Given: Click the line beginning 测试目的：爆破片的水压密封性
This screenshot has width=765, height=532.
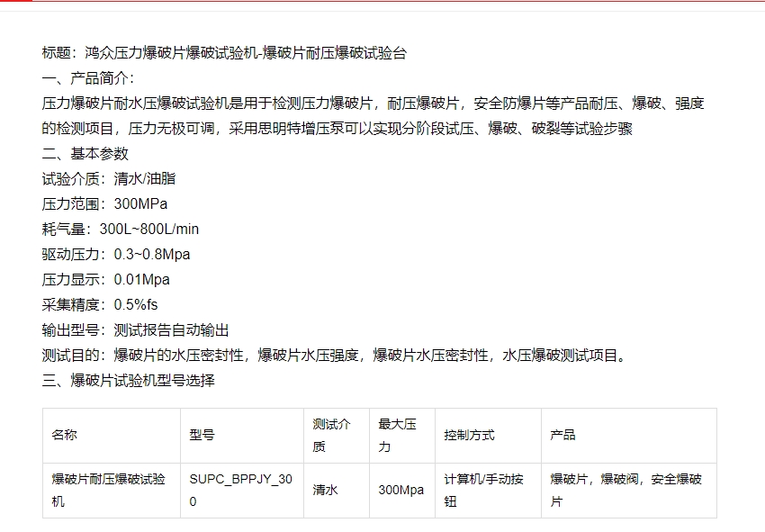Looking at the screenshot, I should point(334,356).
